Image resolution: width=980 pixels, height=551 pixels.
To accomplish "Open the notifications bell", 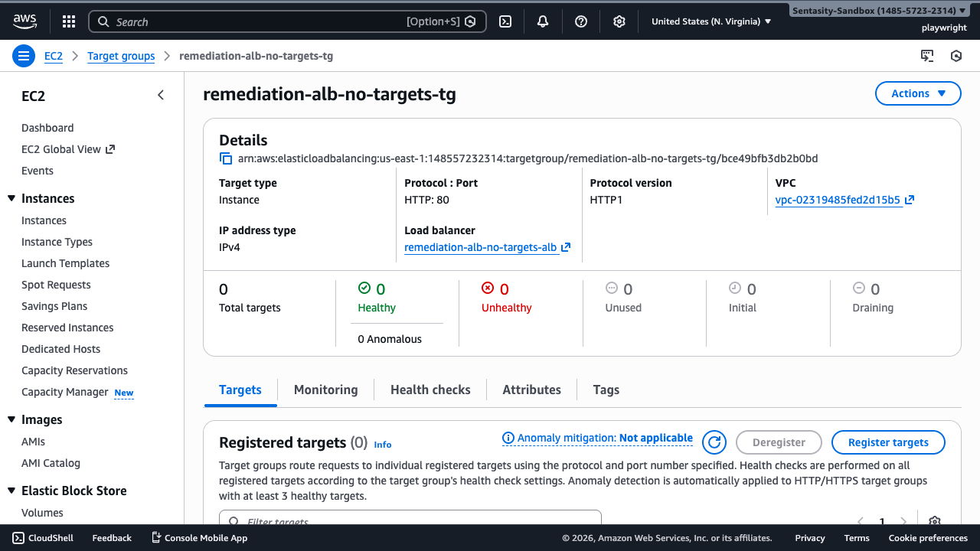I will click(x=543, y=21).
